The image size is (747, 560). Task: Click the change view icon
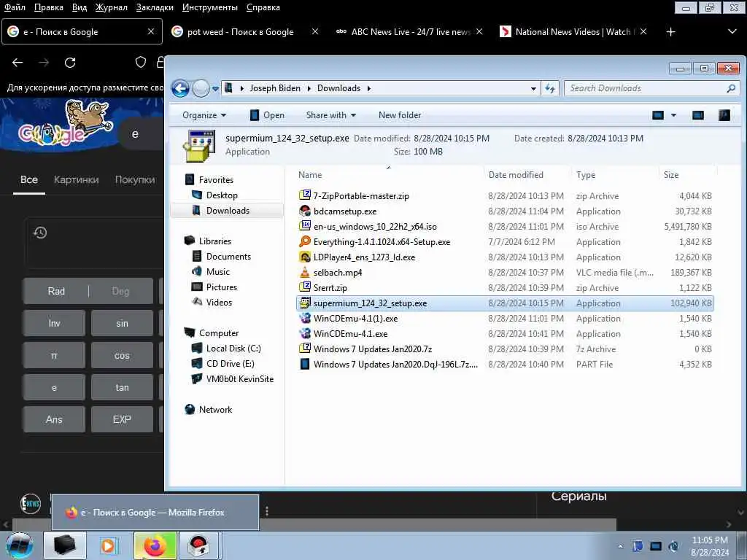click(x=658, y=115)
